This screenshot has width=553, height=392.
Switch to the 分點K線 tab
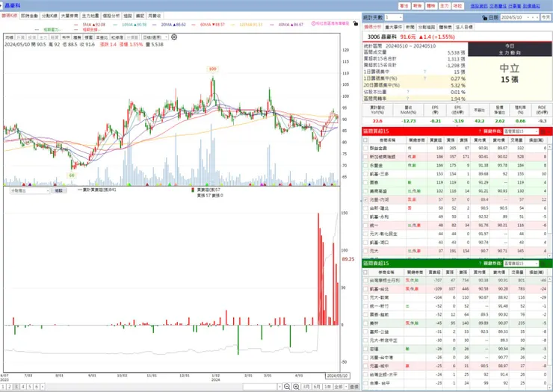(x=49, y=16)
